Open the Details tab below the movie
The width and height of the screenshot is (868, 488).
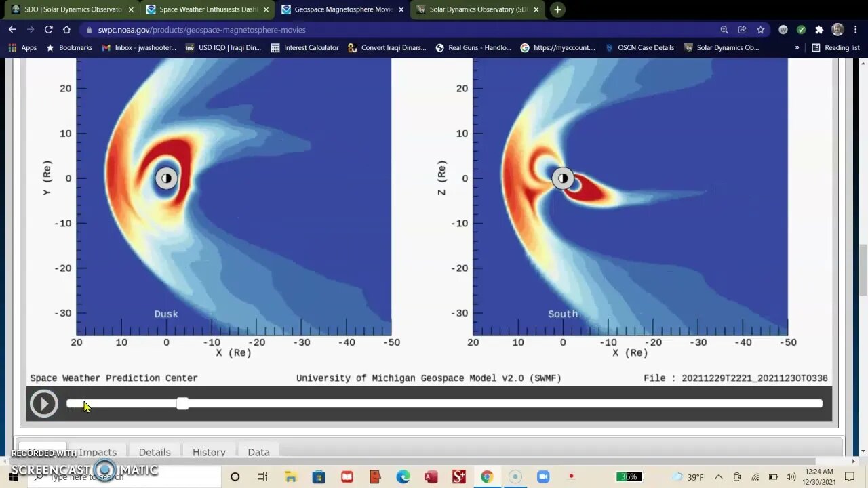click(155, 452)
